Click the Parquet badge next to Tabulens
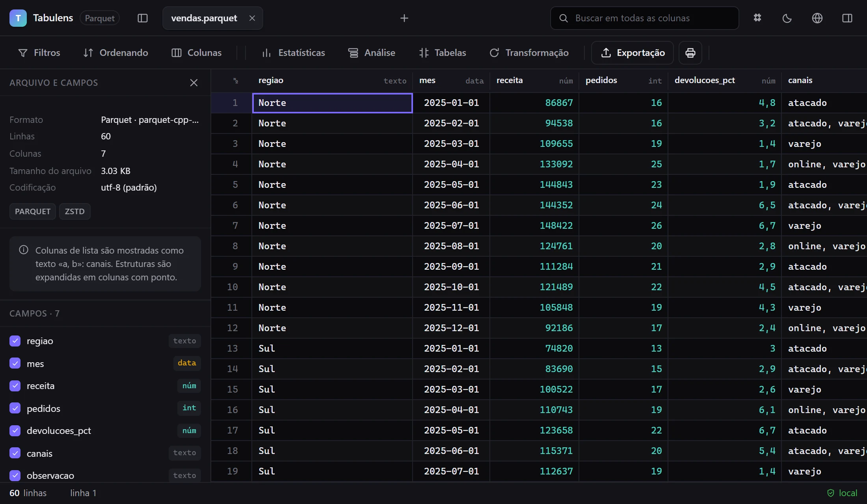 tap(100, 18)
